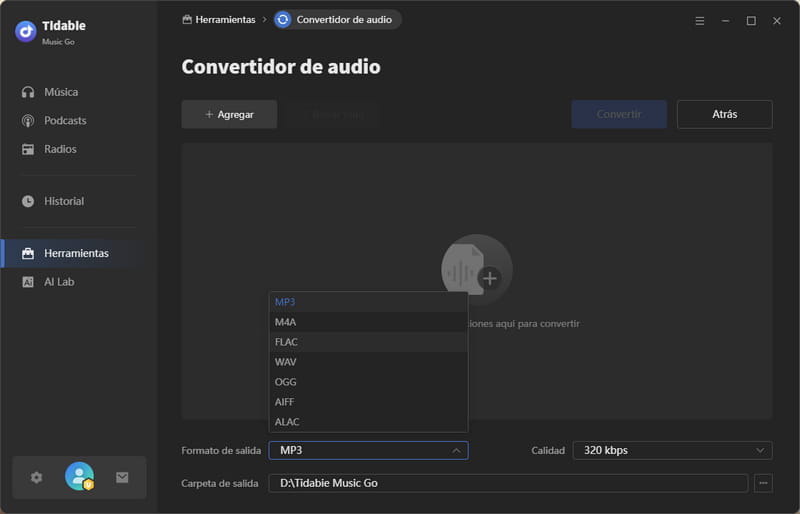800x514 pixels.
Task: Click the mail envelope icon
Action: pyautogui.click(x=122, y=477)
